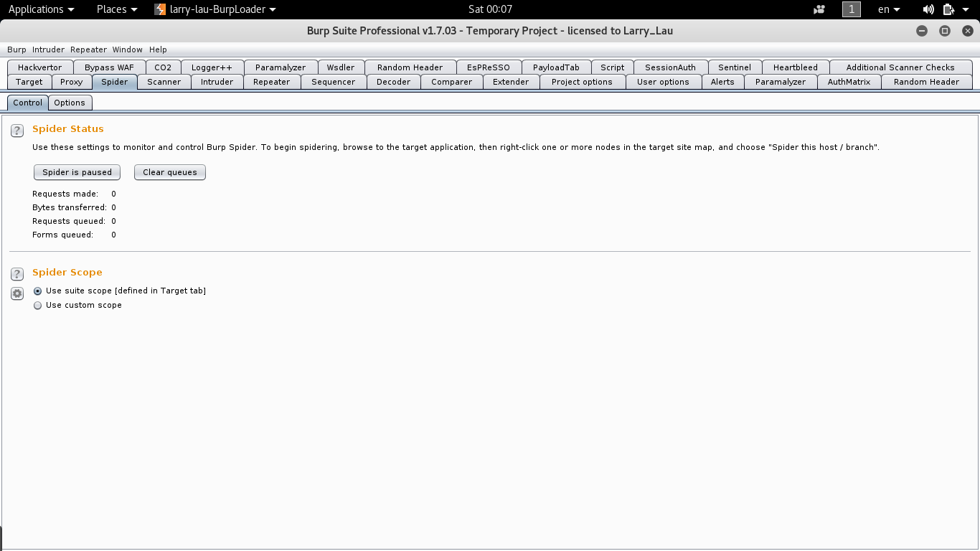The image size is (980, 551).
Task: Open the PayloadTab tab
Action: click(556, 67)
